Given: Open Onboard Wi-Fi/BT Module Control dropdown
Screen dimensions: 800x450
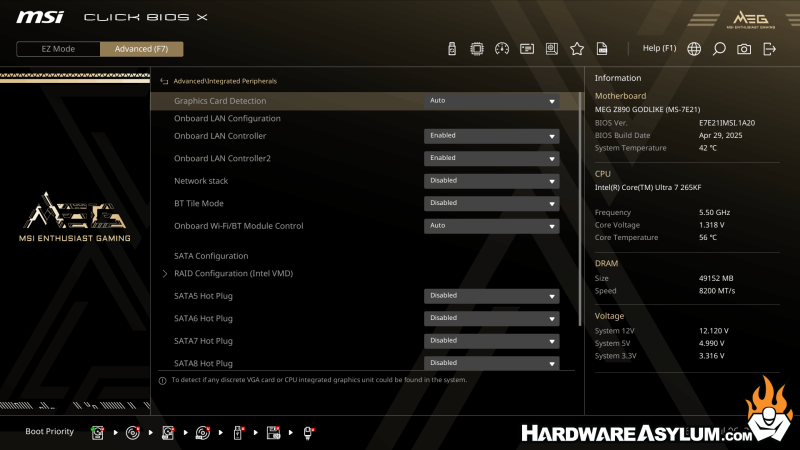Looking at the screenshot, I should (491, 226).
